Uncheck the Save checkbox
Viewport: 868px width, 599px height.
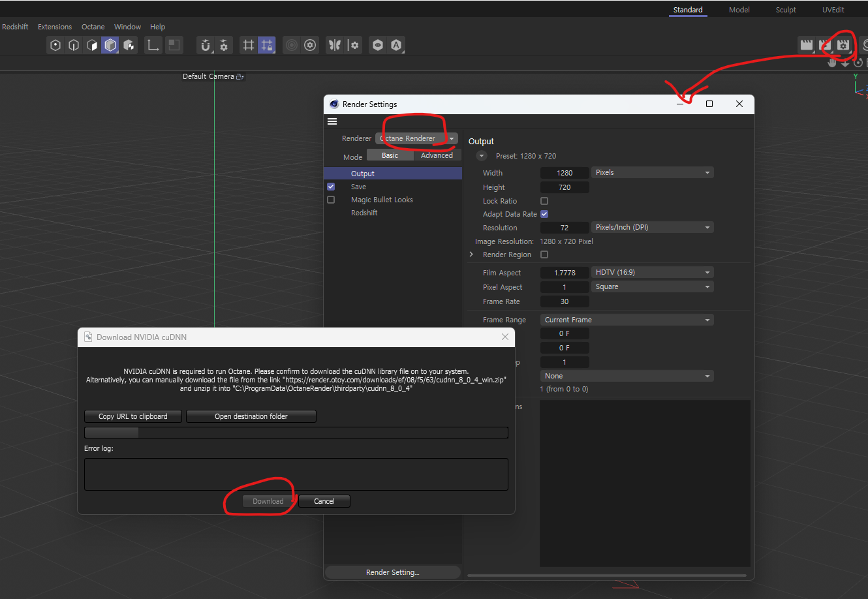331,187
